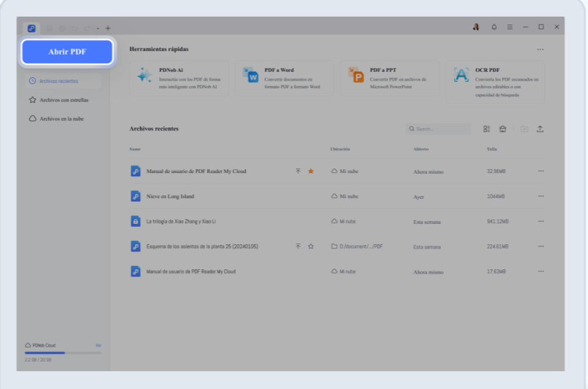Add a new tab with plus icon
This screenshot has width=588, height=389.
pos(108,28)
